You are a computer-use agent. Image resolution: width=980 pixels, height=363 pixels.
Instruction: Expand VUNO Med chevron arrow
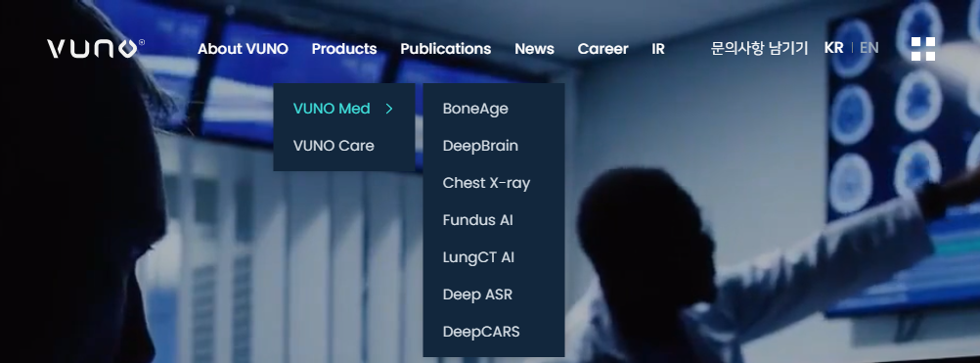coord(389,109)
